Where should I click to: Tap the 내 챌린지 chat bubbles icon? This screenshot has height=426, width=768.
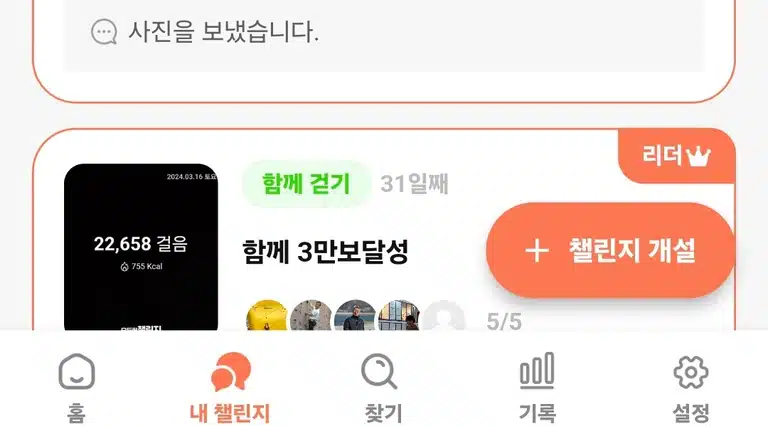(231, 372)
